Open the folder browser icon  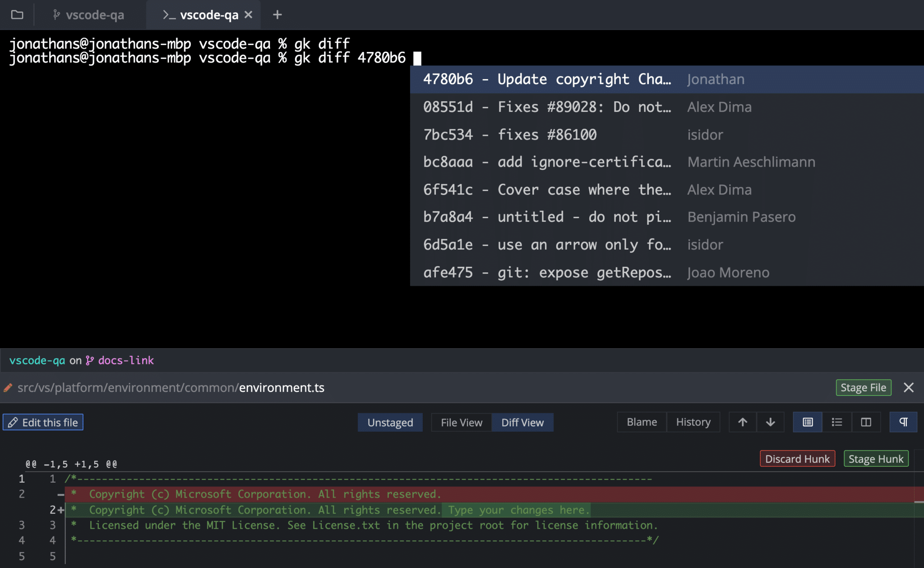click(x=17, y=14)
